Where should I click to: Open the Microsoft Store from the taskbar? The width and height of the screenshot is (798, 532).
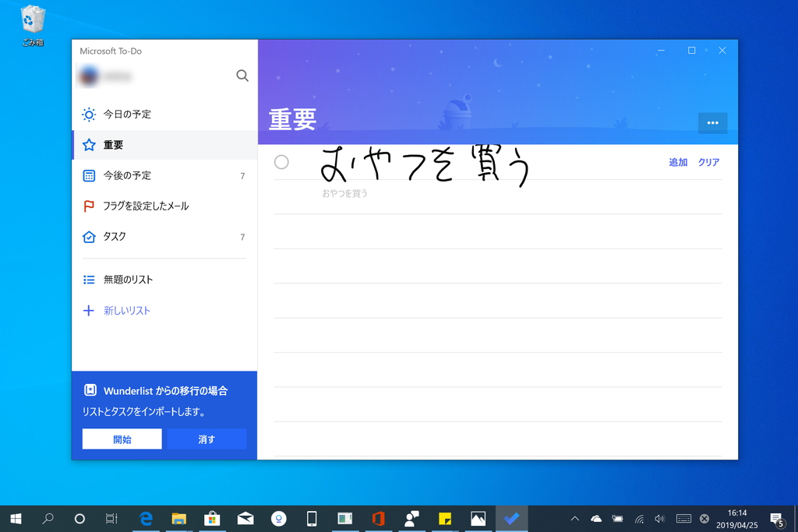[211, 518]
